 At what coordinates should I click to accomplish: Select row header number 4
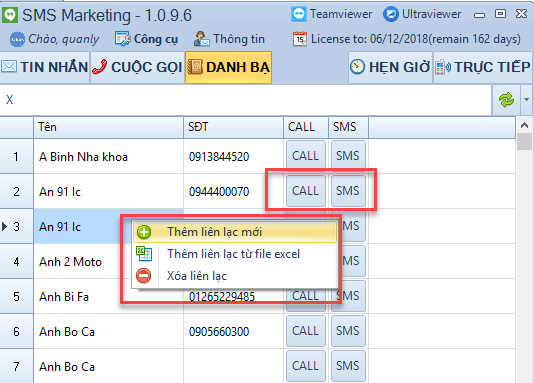point(16,262)
